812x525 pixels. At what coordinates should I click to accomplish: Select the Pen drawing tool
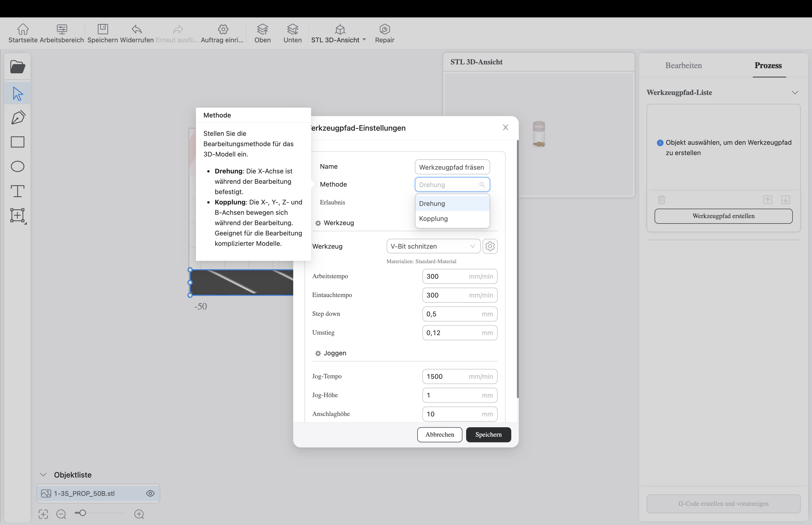(18, 117)
